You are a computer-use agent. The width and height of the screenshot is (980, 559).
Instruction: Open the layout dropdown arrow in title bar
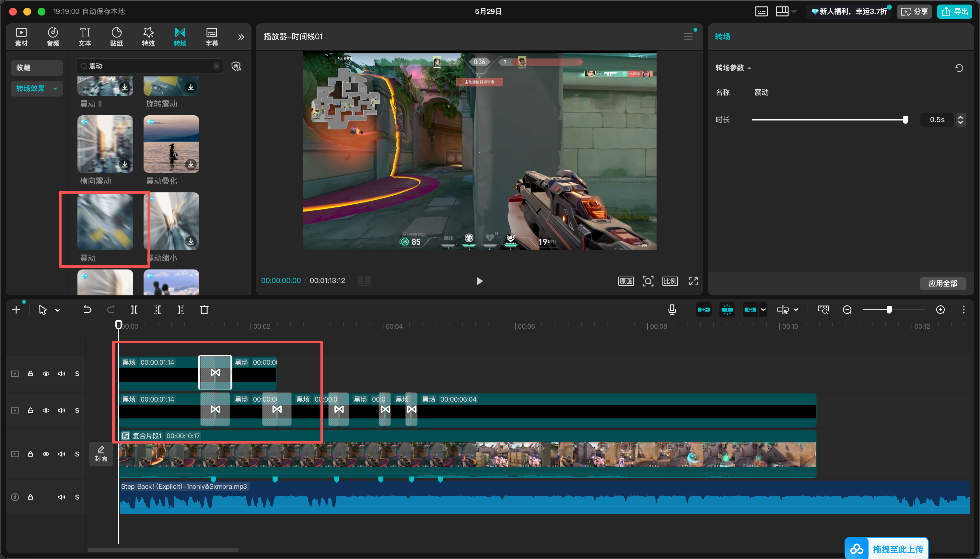tap(794, 12)
